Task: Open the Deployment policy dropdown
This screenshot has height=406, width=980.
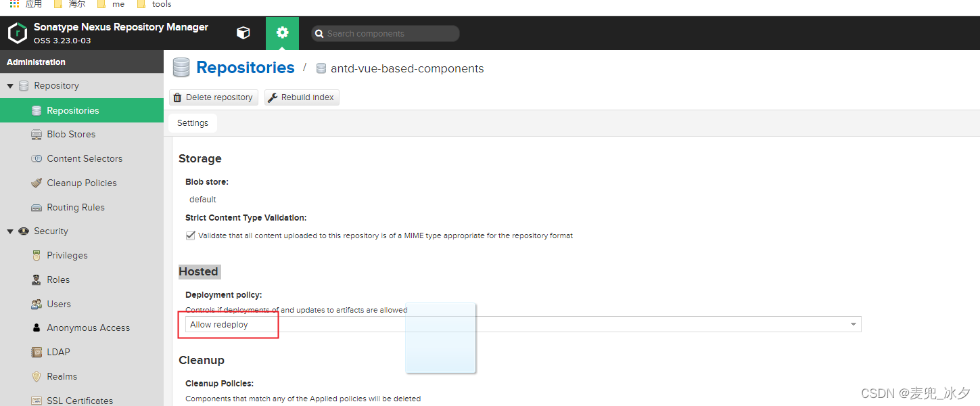Action: 851,324
